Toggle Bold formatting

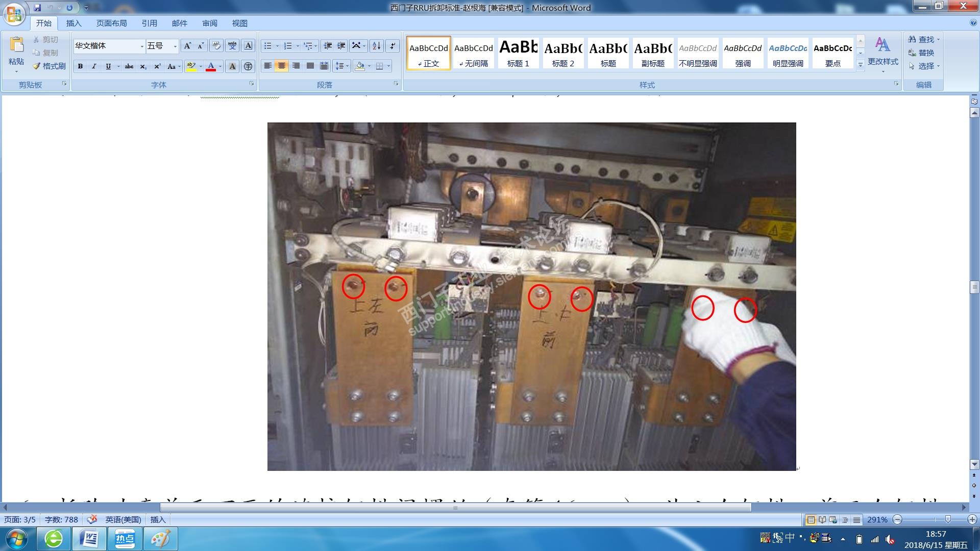(80, 66)
